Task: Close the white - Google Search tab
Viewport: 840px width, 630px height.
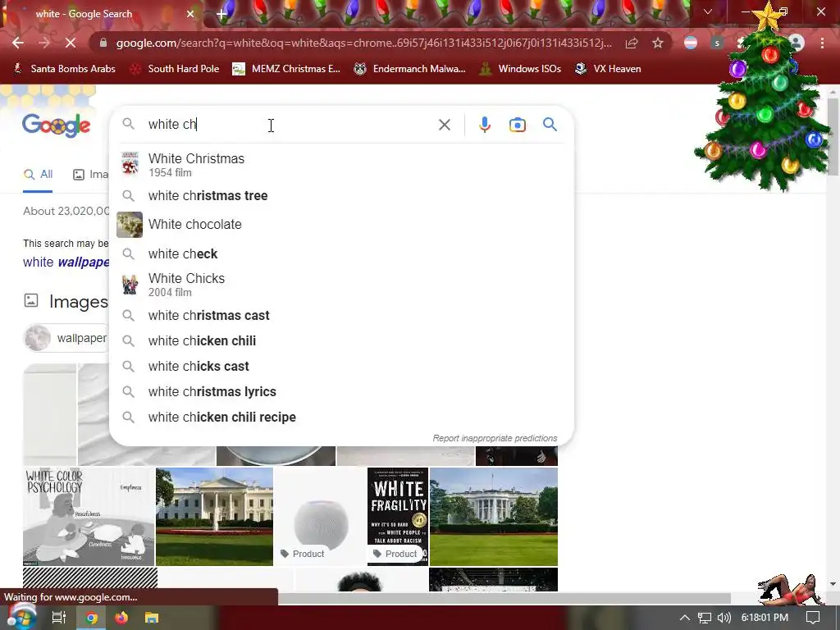Action: [190, 14]
